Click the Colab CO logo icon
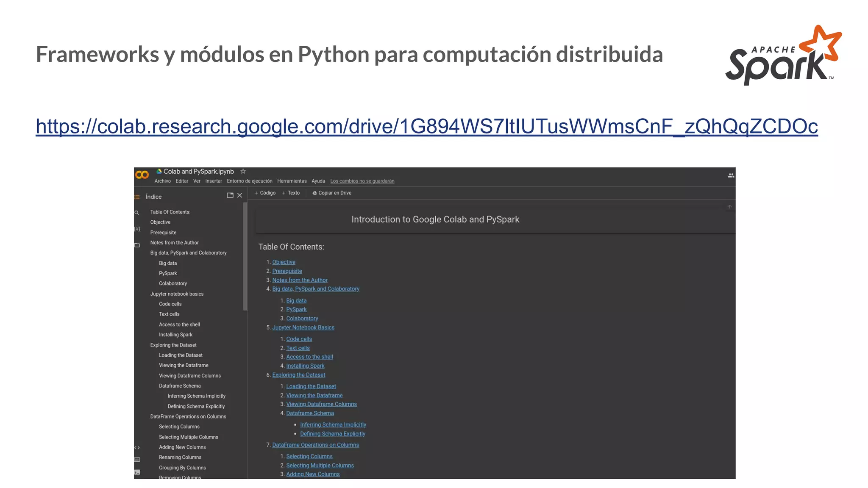Screen dimensions: 868x488 (x=142, y=175)
